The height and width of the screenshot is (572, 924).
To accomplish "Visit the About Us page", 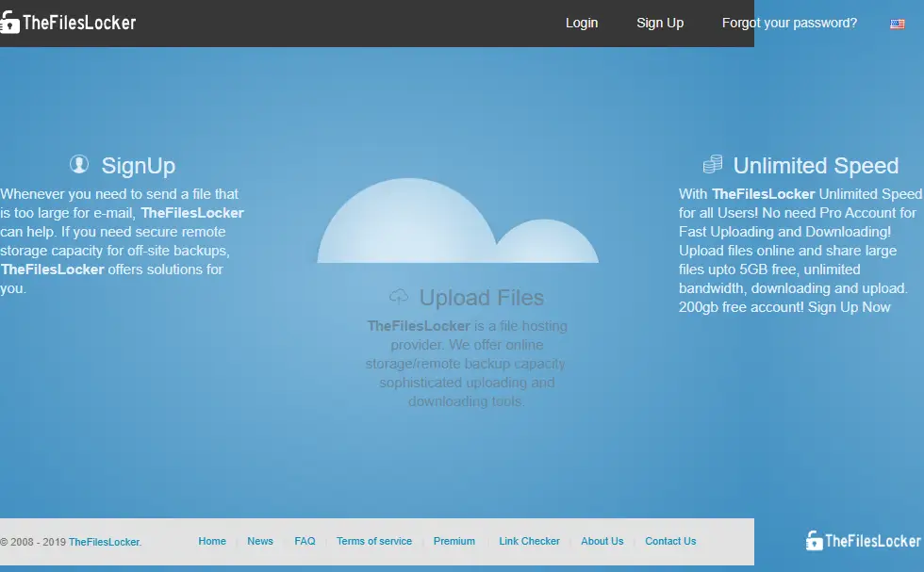I will pyautogui.click(x=602, y=541).
